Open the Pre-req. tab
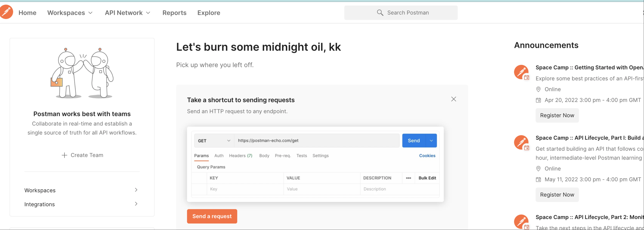 (x=283, y=156)
